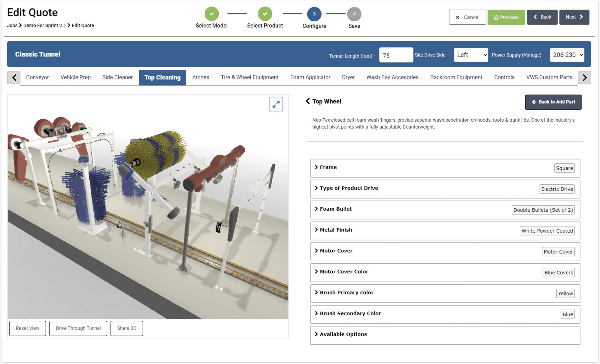This screenshot has height=364, width=600.
Task: Click the Drive Through Tunnel button
Action: point(78,328)
